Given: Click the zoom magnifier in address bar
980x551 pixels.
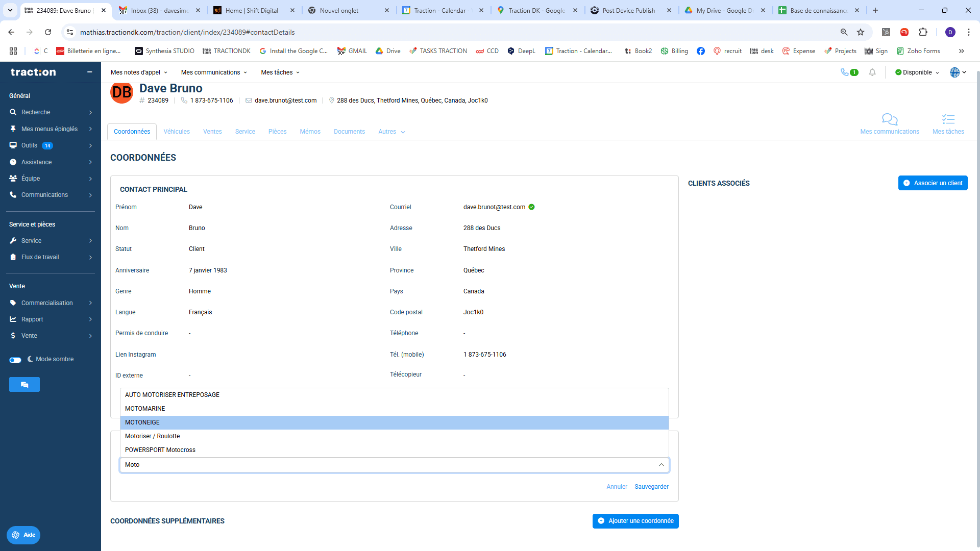Looking at the screenshot, I should [x=844, y=32].
